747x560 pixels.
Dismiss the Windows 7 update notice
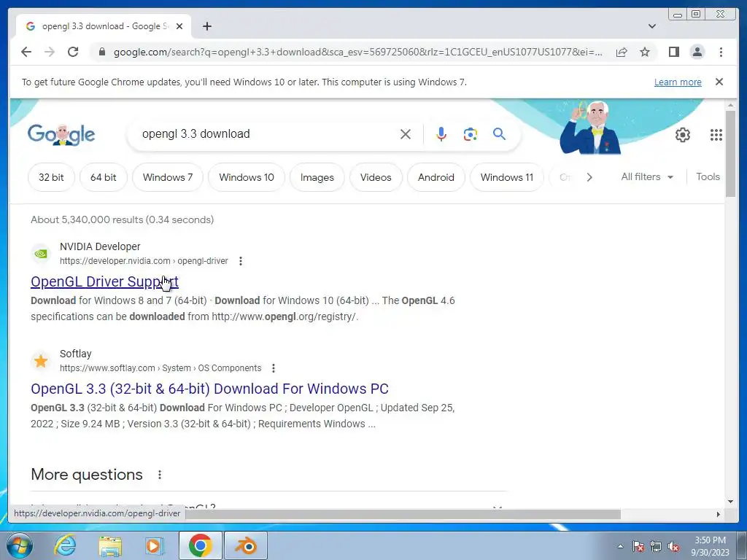coord(719,82)
